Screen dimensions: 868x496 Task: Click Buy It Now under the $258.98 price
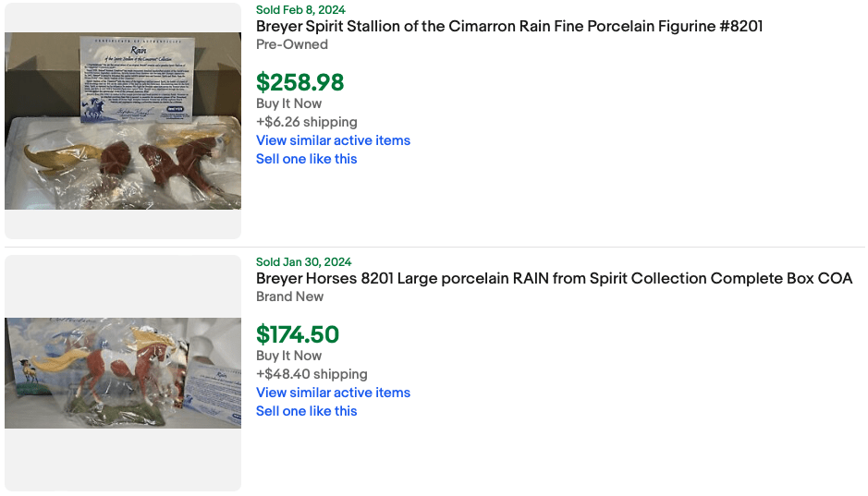(x=288, y=103)
